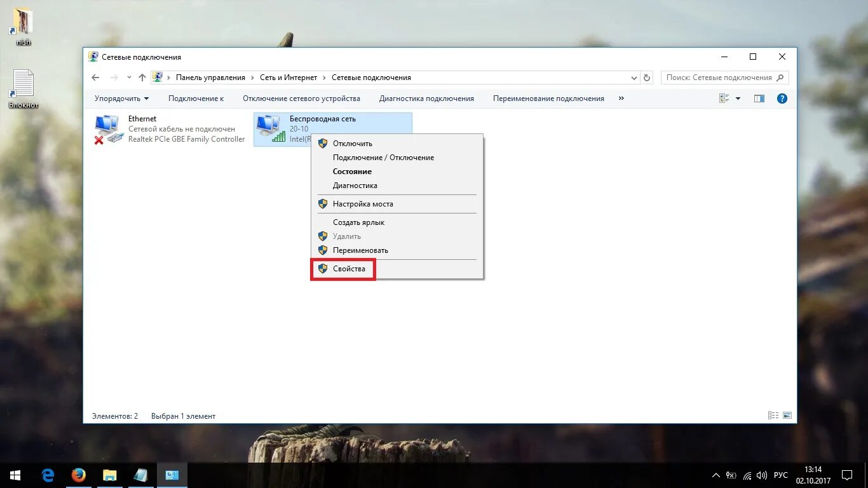Show hidden tray icons chevron

[x=716, y=475]
